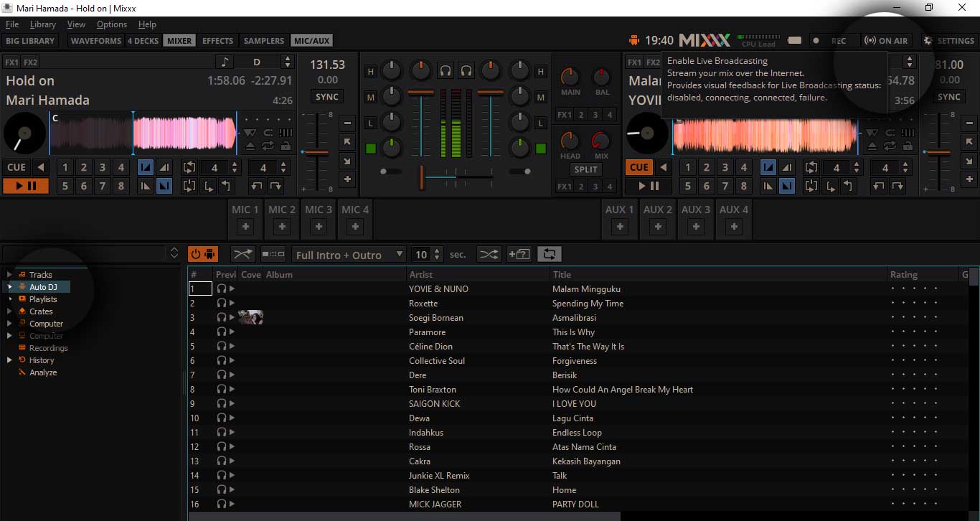This screenshot has width=980, height=521.
Task: Click the Auto DJ fade now icon
Action: 242,254
